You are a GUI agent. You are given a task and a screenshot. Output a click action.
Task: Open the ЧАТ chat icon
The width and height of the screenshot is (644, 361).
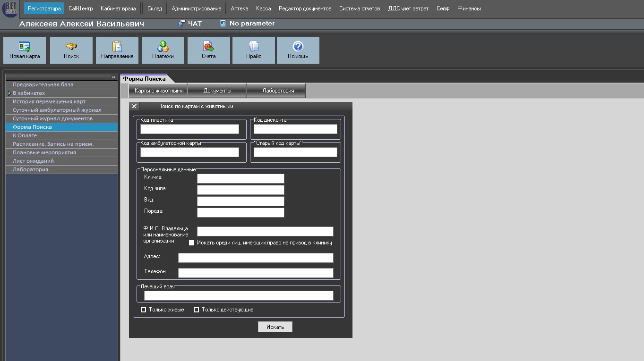[182, 24]
